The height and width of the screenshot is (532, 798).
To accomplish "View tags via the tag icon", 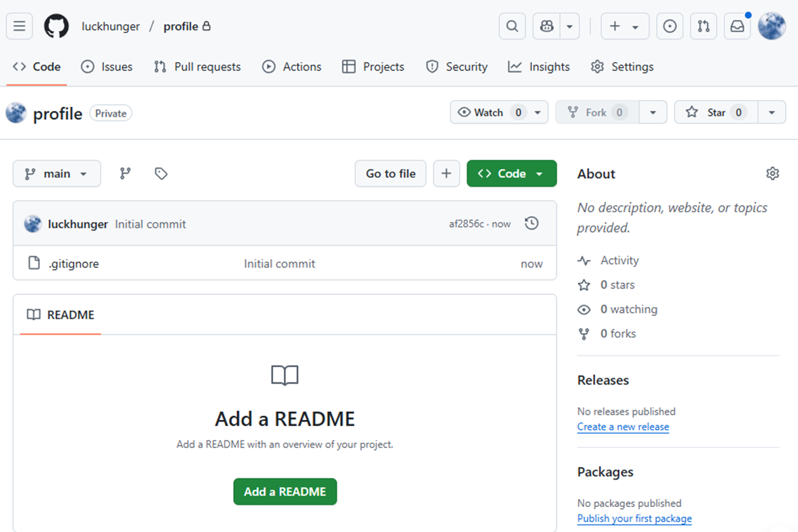I will (161, 174).
